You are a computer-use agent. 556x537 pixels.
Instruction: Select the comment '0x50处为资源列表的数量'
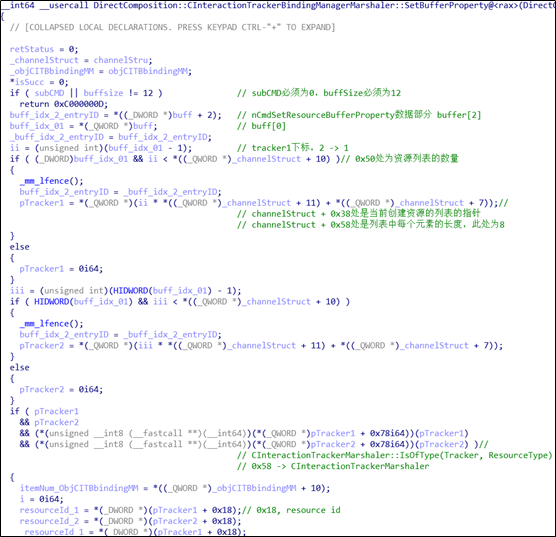pyautogui.click(x=400, y=159)
